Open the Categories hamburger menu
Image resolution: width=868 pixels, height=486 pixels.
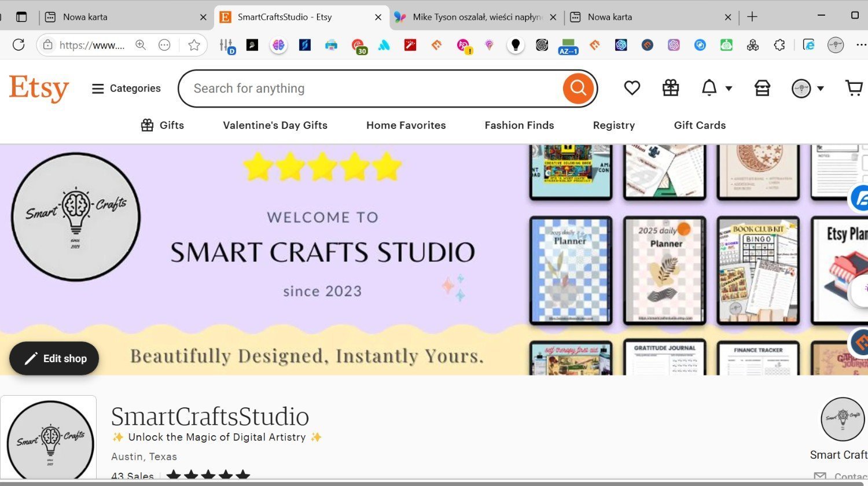coord(126,89)
